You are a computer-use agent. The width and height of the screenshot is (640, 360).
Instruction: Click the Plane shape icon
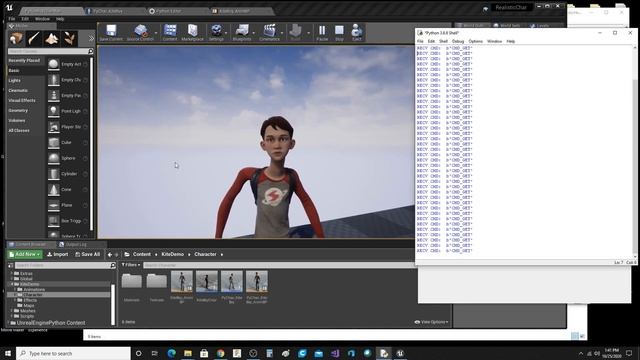click(x=53, y=205)
